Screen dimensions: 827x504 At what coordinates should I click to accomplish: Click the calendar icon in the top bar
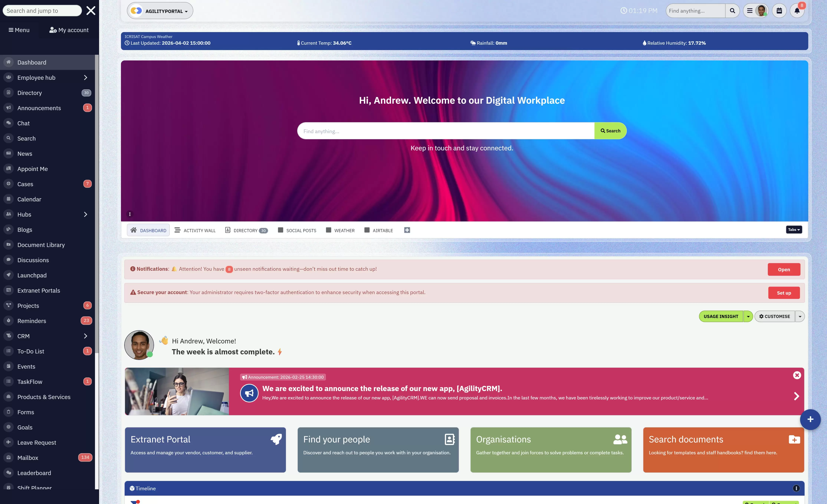pos(779,10)
